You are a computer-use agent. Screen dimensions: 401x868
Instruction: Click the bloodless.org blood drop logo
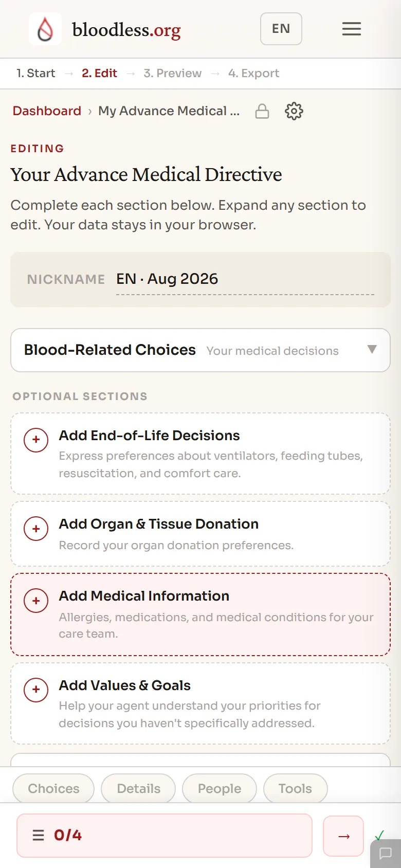point(45,29)
